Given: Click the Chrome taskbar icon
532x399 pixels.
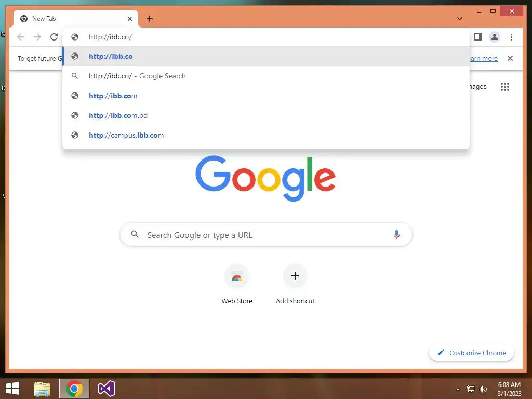Looking at the screenshot, I should [74, 389].
